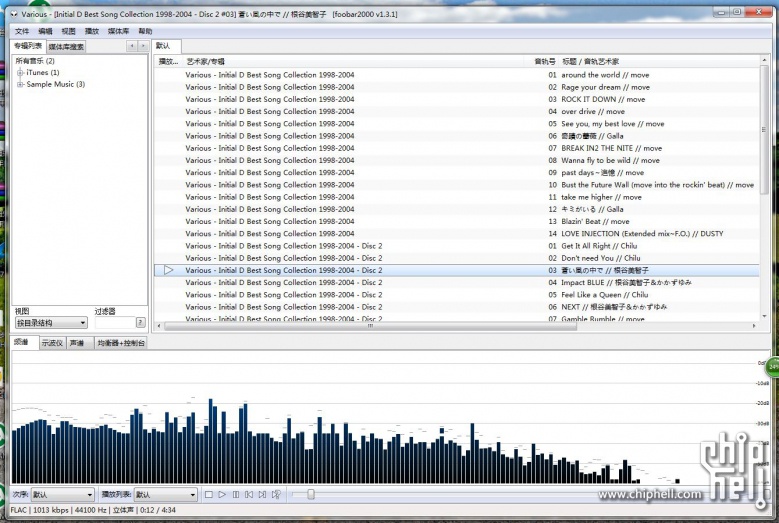
Task: Click the seek bar slider handle
Action: point(311,494)
